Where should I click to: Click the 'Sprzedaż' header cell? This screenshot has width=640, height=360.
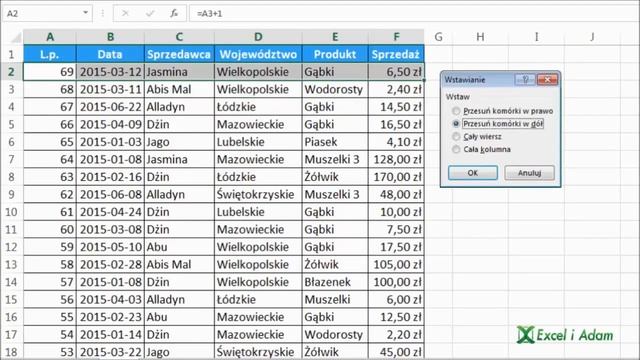396,54
